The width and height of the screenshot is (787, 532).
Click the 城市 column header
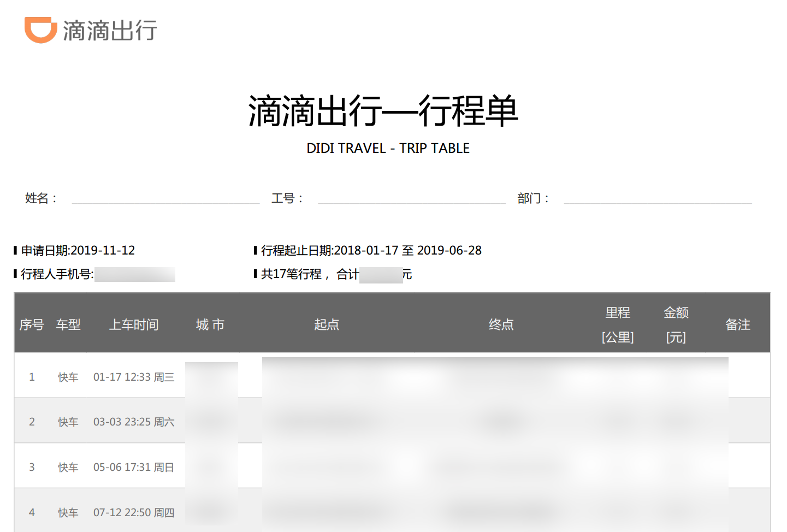point(210,325)
